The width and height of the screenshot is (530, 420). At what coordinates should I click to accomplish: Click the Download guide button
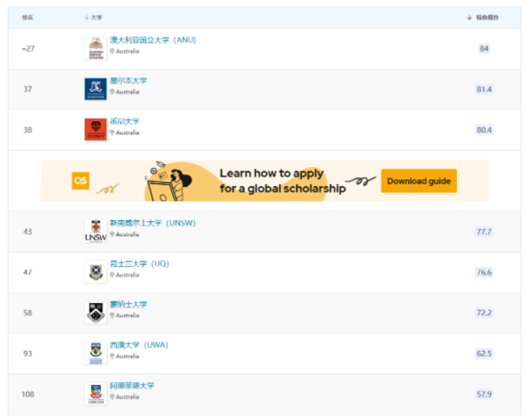(x=419, y=181)
